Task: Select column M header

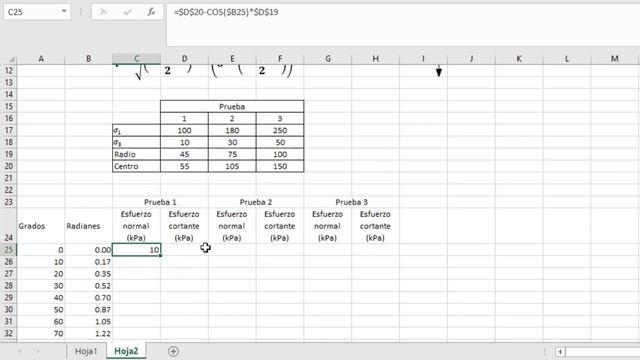Action: pyautogui.click(x=615, y=59)
